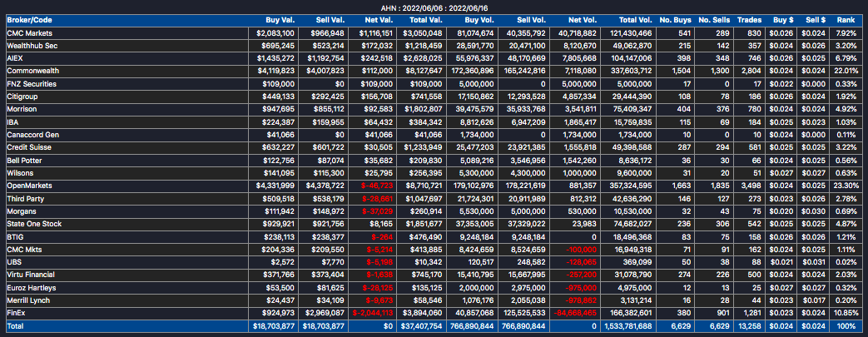The height and width of the screenshot is (337, 868).
Task: Click total value $37,407,754 in Total row
Action: click(x=422, y=326)
